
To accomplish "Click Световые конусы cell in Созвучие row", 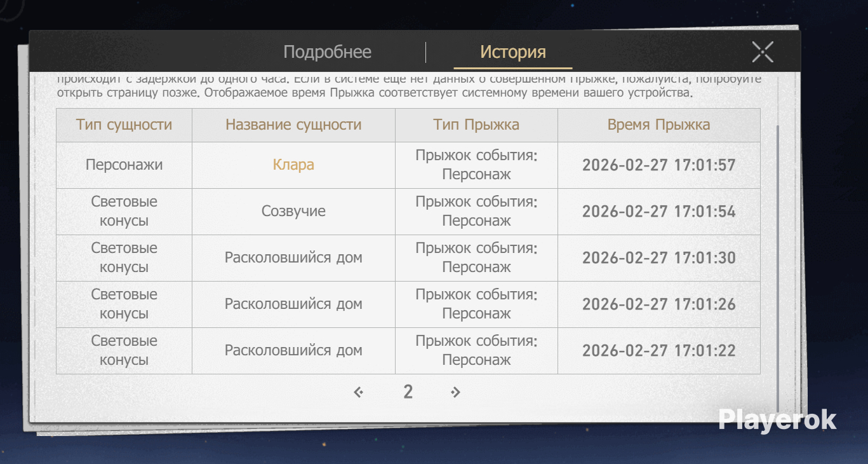I will coord(124,211).
